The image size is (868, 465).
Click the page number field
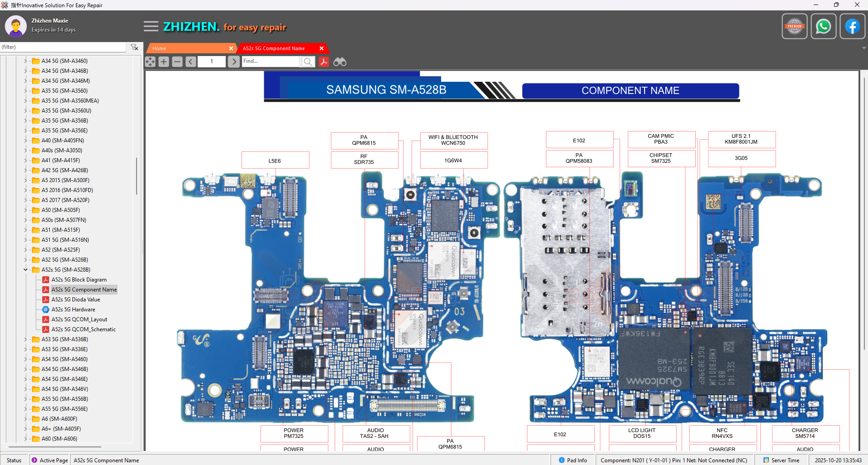tap(212, 61)
